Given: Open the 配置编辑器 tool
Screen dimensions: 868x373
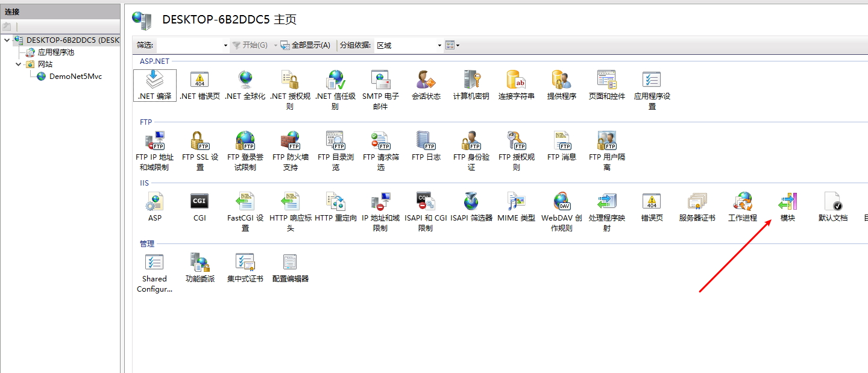Looking at the screenshot, I should pos(290,263).
